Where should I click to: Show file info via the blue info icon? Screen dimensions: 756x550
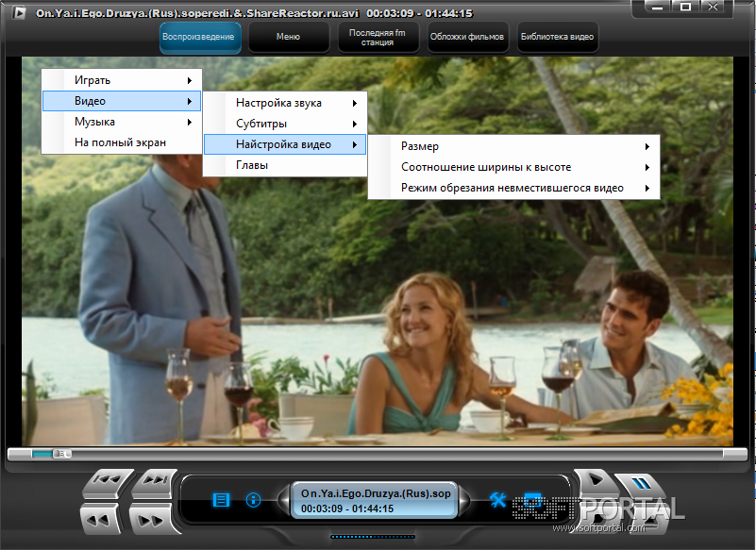click(253, 500)
